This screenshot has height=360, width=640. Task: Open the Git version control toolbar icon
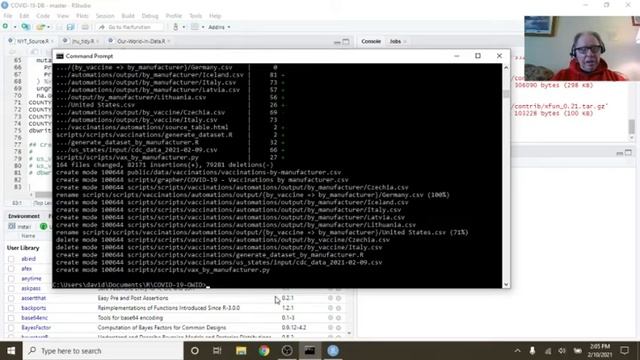coord(176,27)
